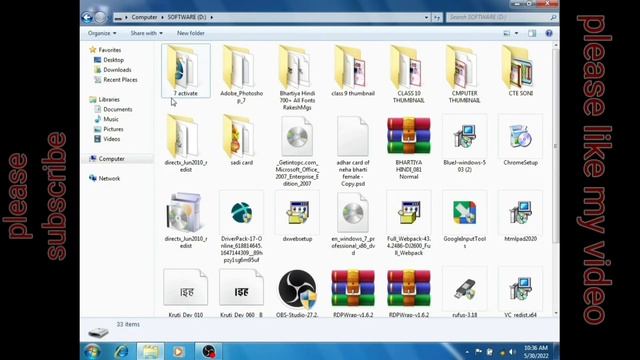Open the Organize dropdown menu
The image size is (640, 360).
pos(102,33)
